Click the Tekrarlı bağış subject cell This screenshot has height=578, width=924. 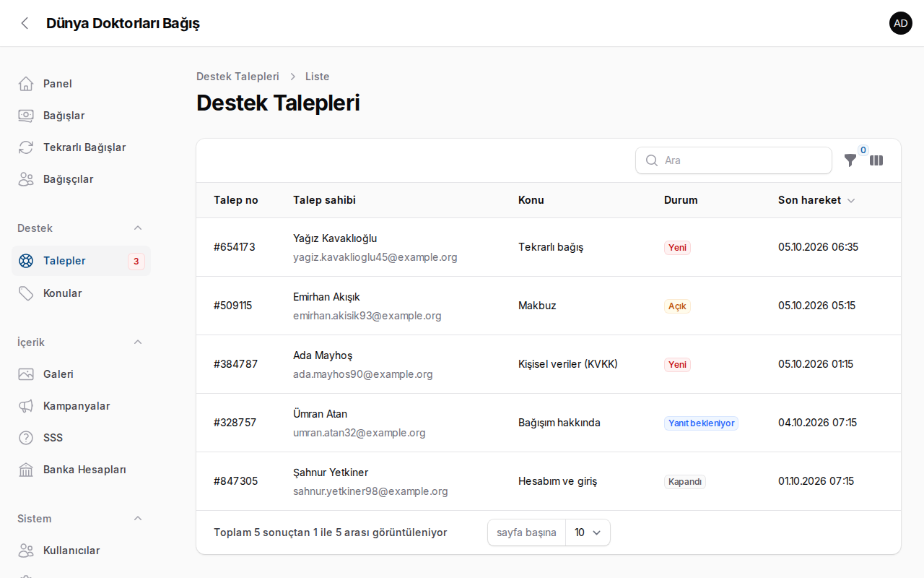tap(551, 247)
